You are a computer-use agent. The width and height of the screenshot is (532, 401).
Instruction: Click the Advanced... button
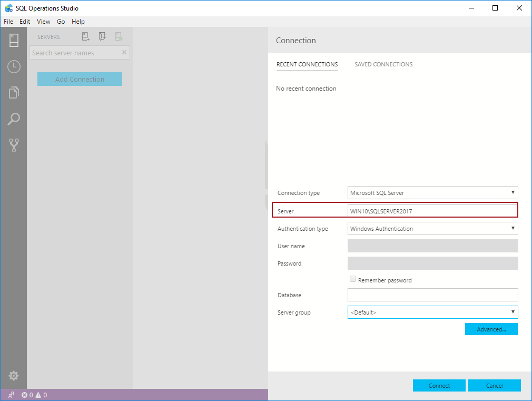coord(491,329)
